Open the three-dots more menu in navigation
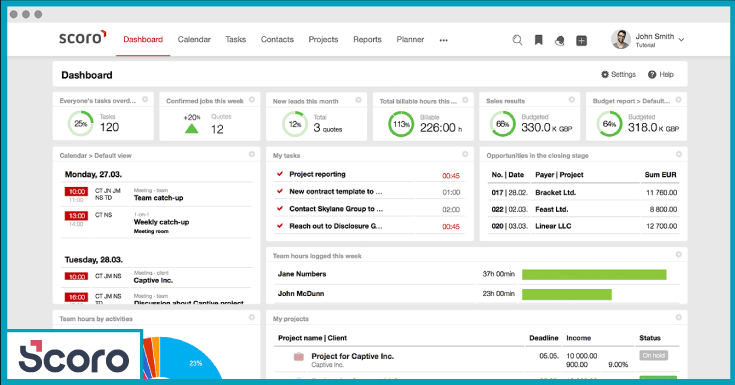The width and height of the screenshot is (735, 385). point(443,40)
